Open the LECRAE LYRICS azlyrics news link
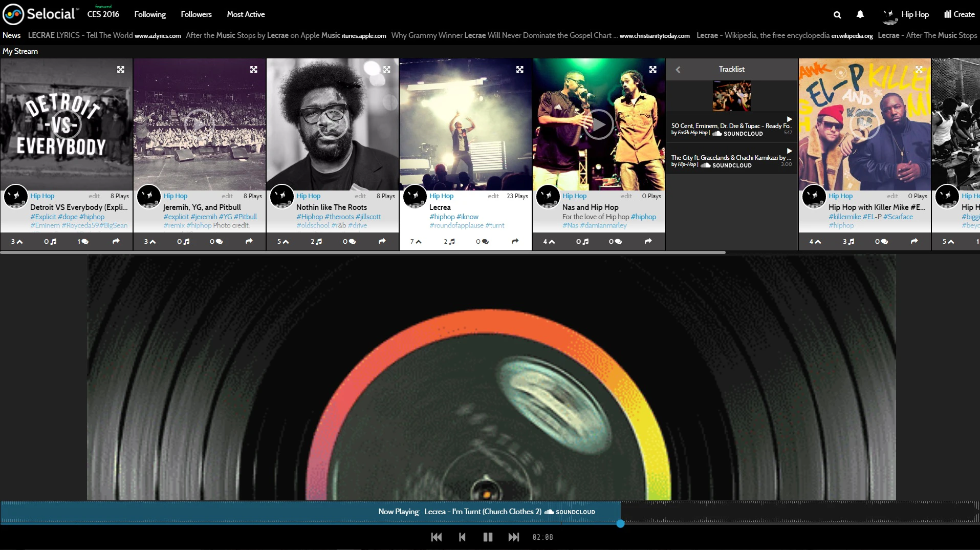The image size is (980, 550). [x=104, y=35]
